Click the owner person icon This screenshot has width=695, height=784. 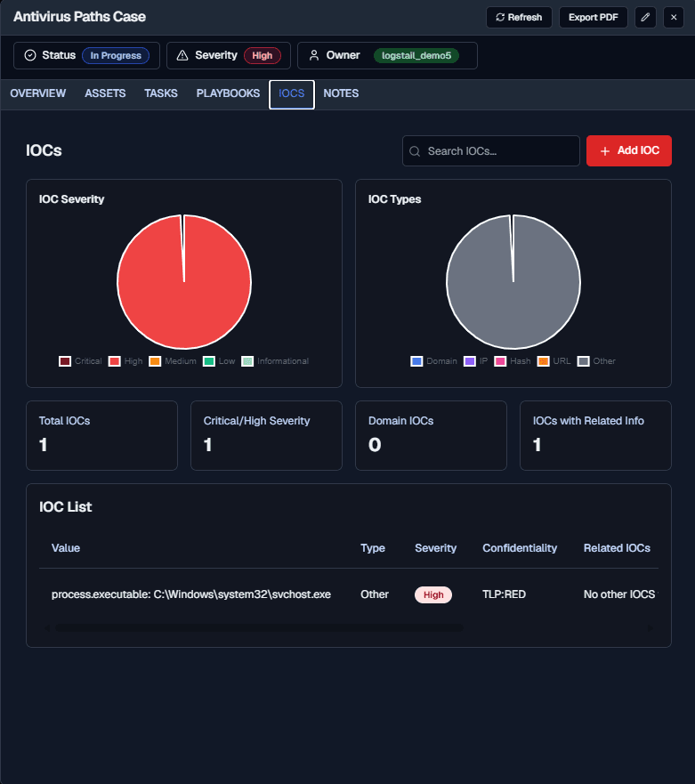(x=314, y=55)
